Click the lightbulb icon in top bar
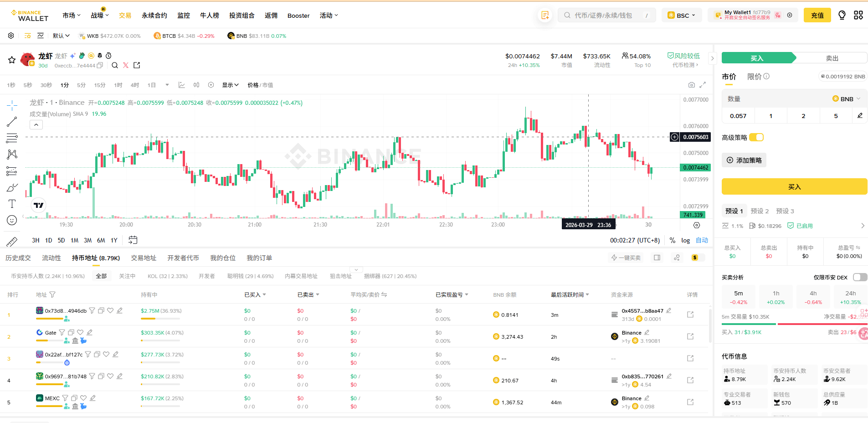This screenshot has width=868, height=423. (842, 15)
